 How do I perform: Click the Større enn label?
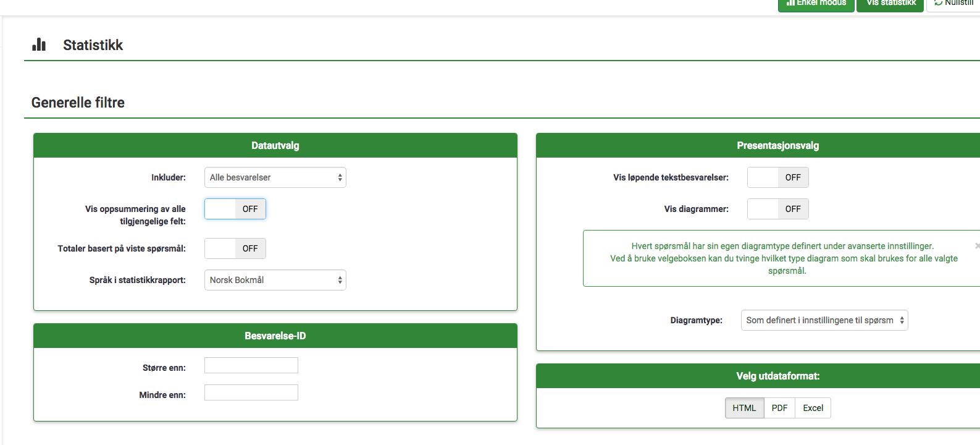click(164, 368)
